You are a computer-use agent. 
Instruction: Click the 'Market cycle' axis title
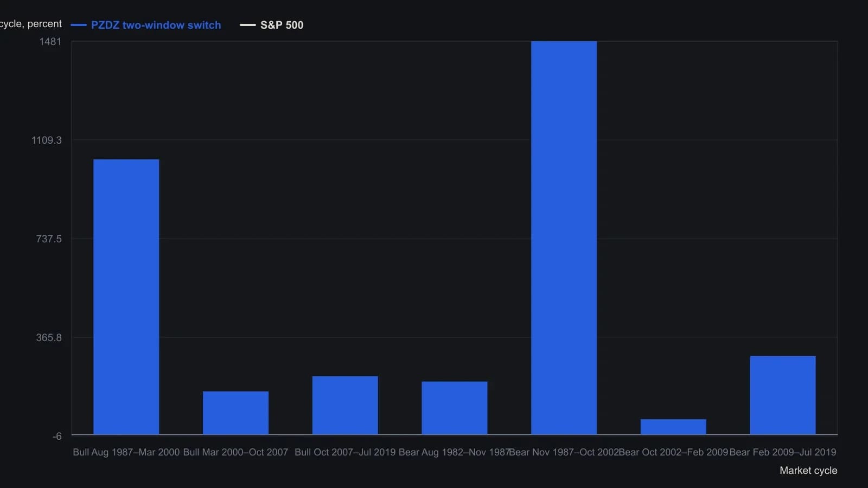click(x=808, y=471)
